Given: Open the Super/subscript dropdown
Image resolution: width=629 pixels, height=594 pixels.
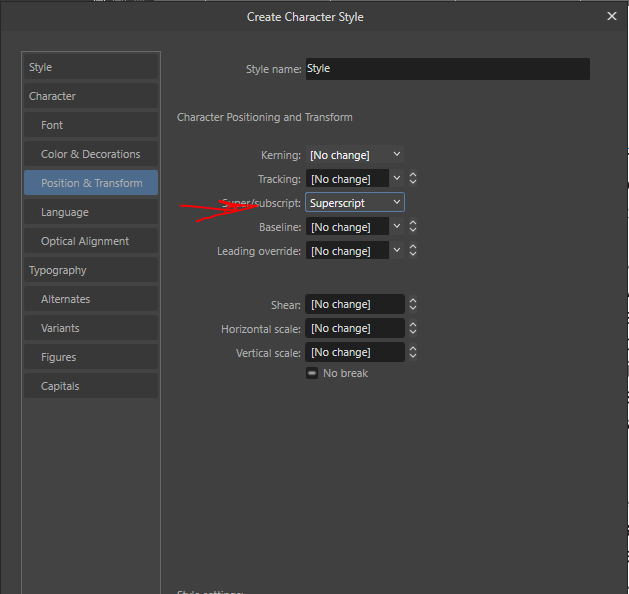Looking at the screenshot, I should (355, 203).
